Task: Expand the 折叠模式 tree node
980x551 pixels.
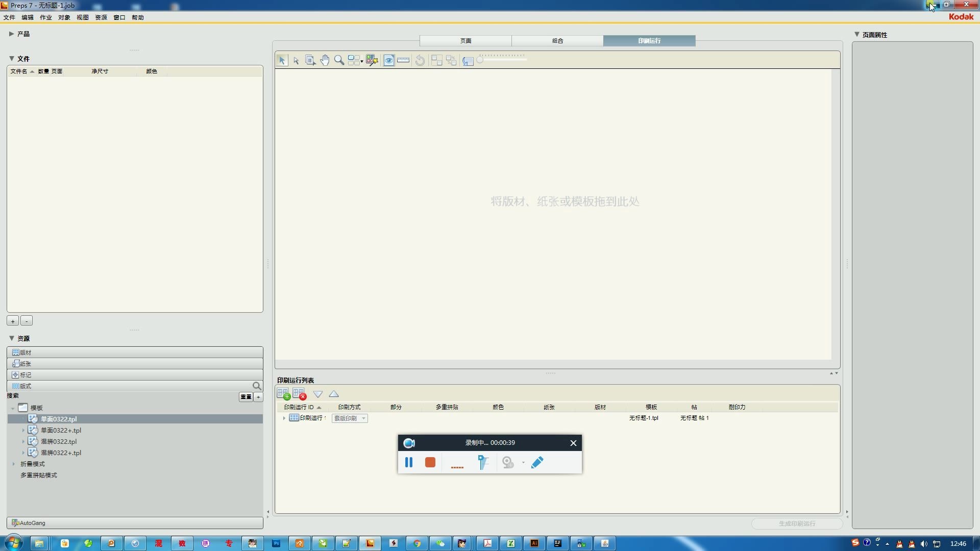Action: (14, 464)
